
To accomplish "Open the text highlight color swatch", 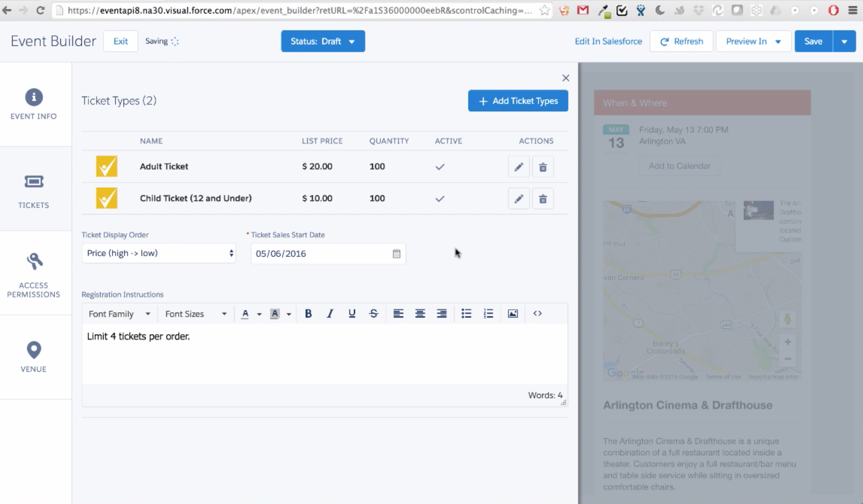I will [275, 313].
